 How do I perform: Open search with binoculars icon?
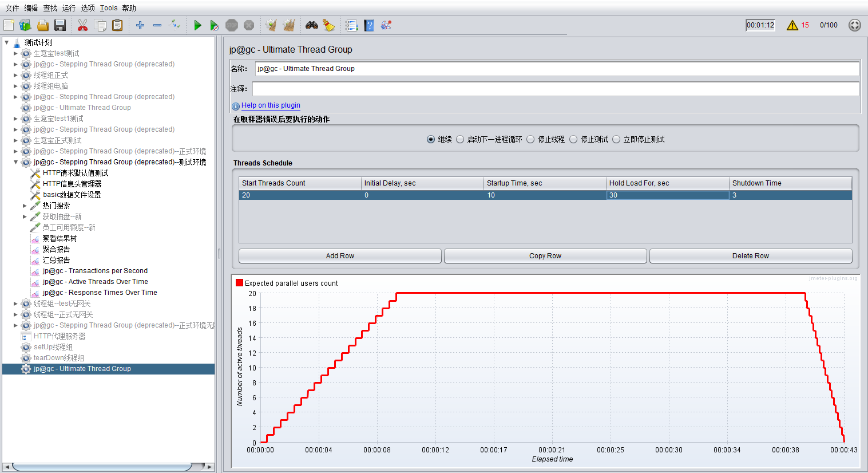312,25
